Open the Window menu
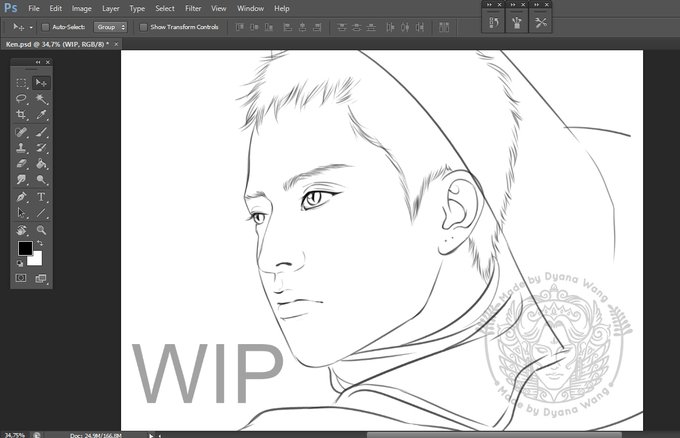This screenshot has width=680, height=438. point(250,8)
